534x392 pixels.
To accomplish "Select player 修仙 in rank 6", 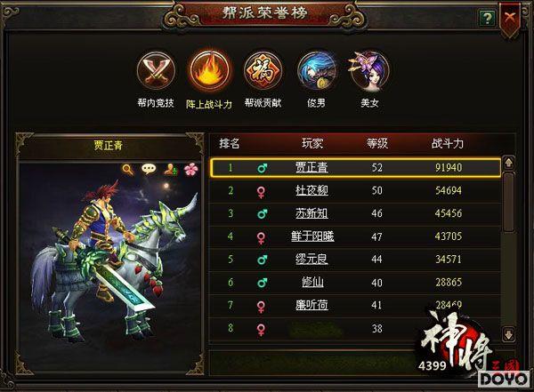I will tap(312, 282).
